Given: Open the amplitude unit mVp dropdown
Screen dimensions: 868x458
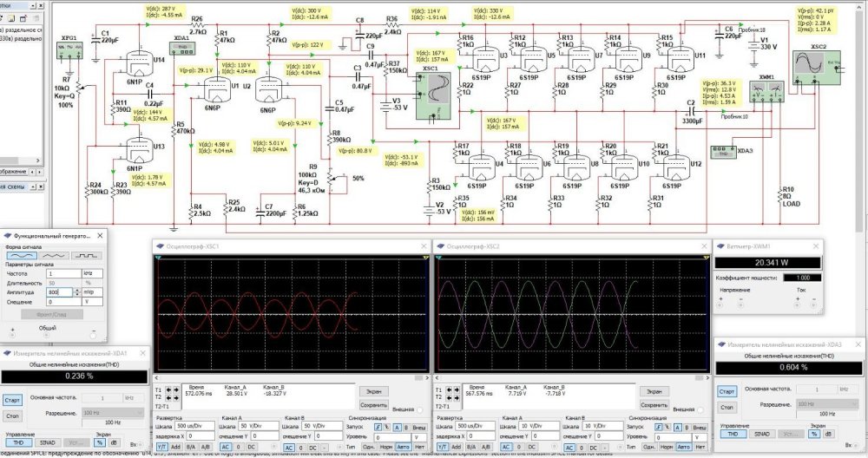Looking at the screenshot, I should pos(90,292).
